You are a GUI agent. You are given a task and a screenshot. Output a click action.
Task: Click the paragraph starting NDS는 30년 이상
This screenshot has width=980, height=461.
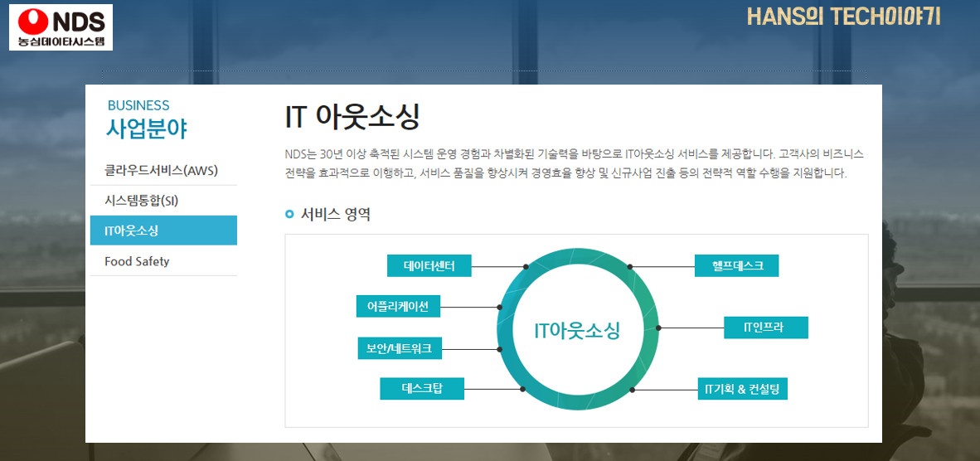click(574, 163)
